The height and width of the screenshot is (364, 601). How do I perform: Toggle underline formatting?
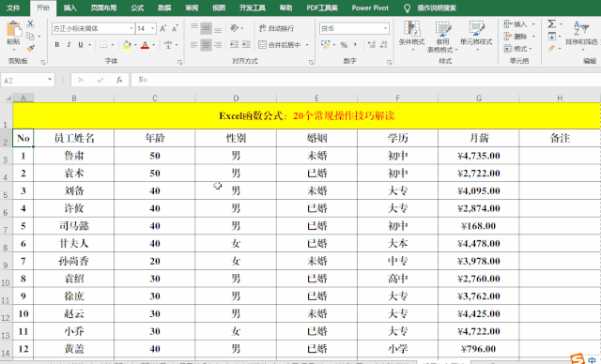[x=81, y=45]
